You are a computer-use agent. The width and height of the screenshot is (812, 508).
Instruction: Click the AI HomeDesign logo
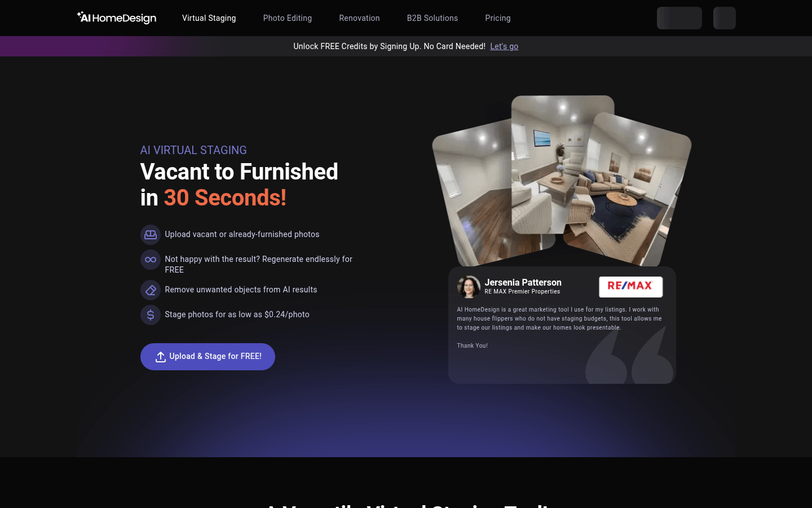117,18
